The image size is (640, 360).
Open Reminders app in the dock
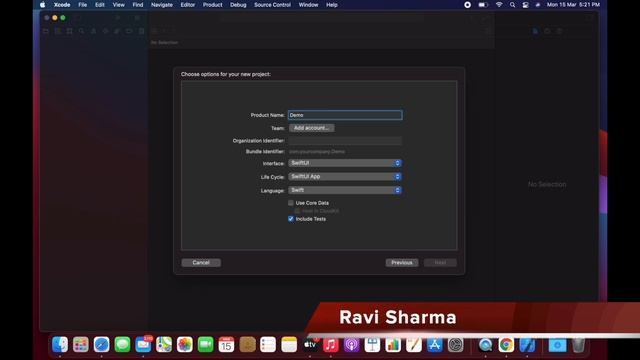(x=268, y=344)
